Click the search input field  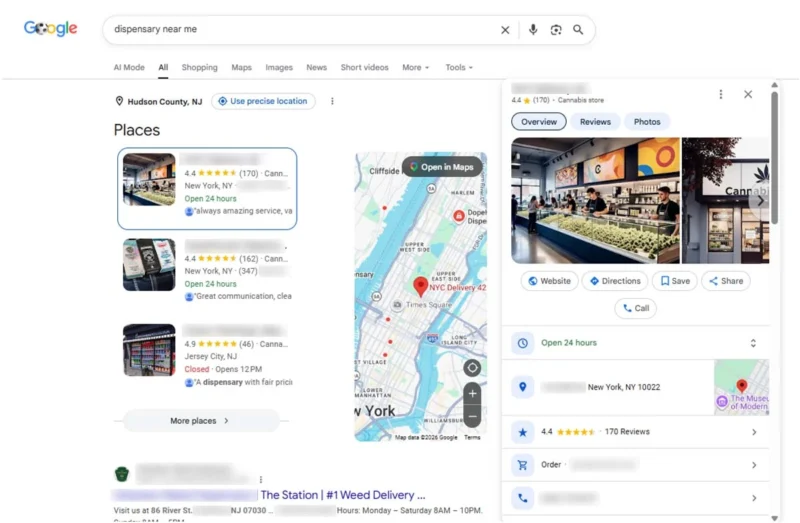coord(301,30)
